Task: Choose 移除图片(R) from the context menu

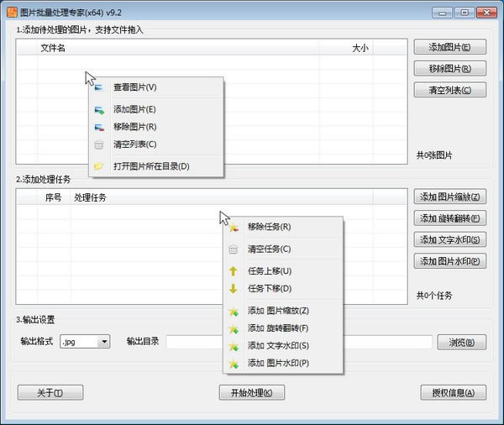Action: tap(134, 127)
